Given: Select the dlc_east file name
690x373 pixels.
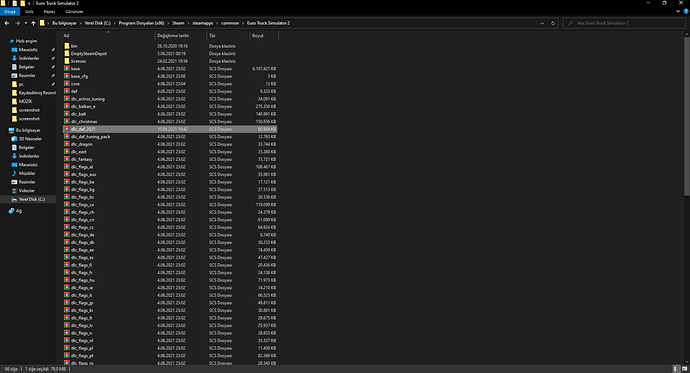Looking at the screenshot, I should tap(79, 152).
